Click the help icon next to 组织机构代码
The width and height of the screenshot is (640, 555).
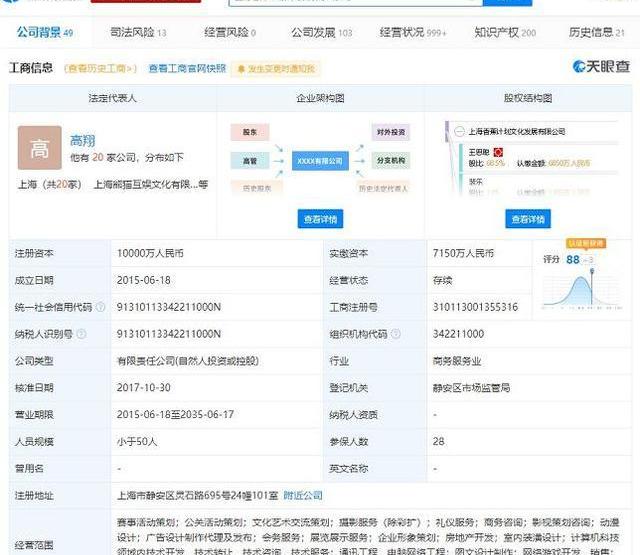pyautogui.click(x=396, y=334)
